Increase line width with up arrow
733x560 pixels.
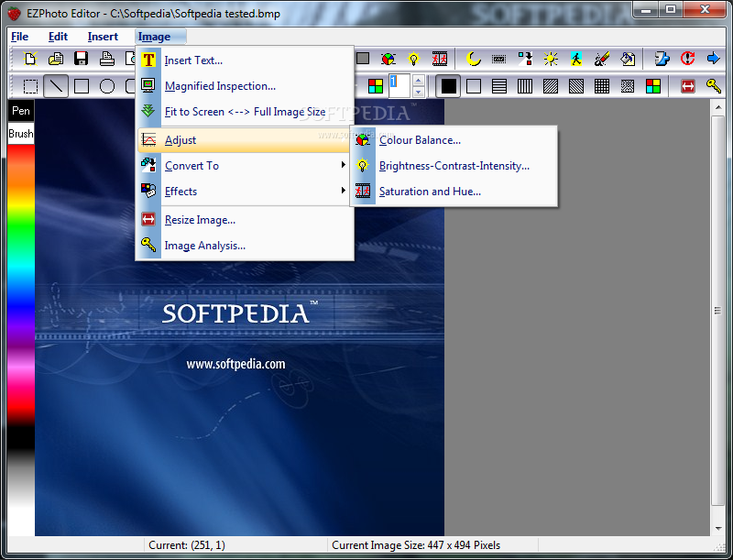[419, 81]
